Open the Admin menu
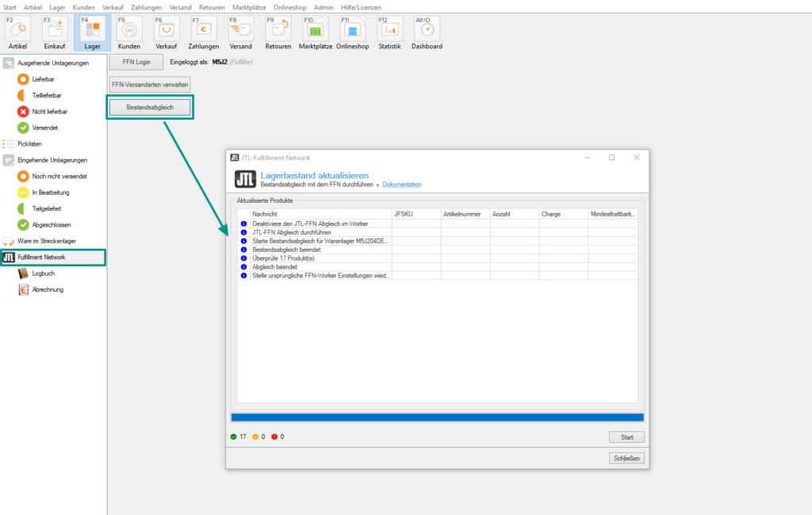Viewport: 812px width, 515px height. [324, 7]
